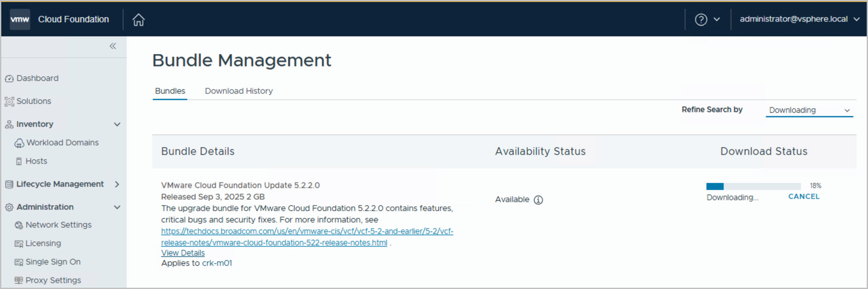868x289 pixels.
Task: Cancel the bundle download
Action: [x=804, y=196]
